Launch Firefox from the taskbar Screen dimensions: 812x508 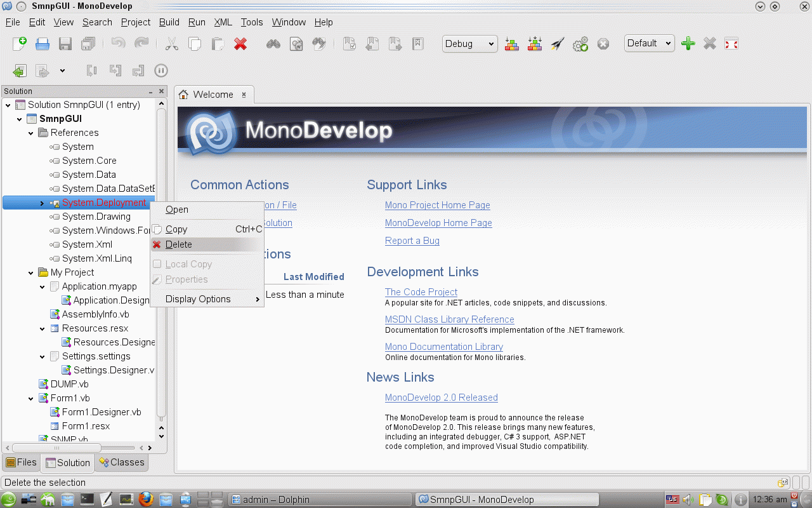(x=146, y=499)
